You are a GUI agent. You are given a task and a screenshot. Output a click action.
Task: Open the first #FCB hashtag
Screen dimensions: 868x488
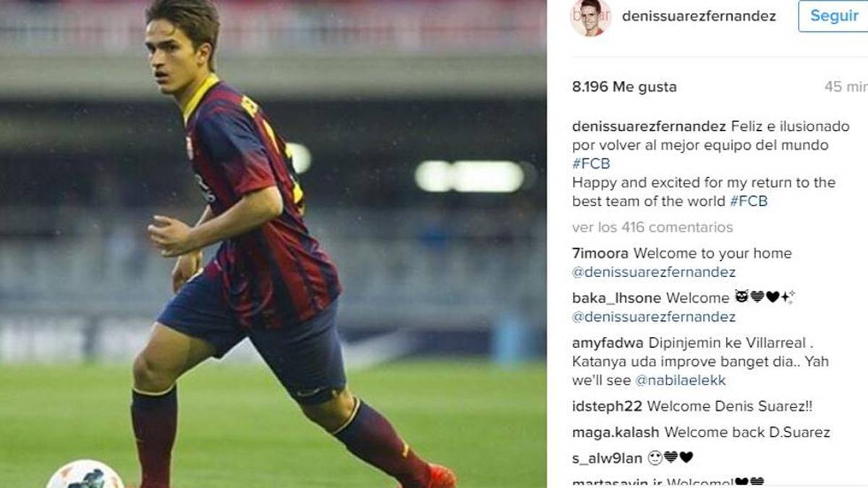pyautogui.click(x=591, y=164)
